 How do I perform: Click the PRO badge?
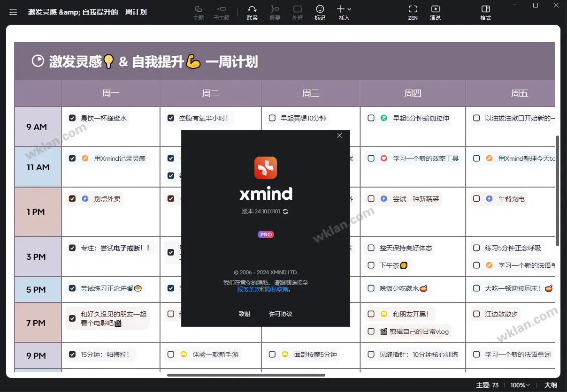[x=266, y=234]
